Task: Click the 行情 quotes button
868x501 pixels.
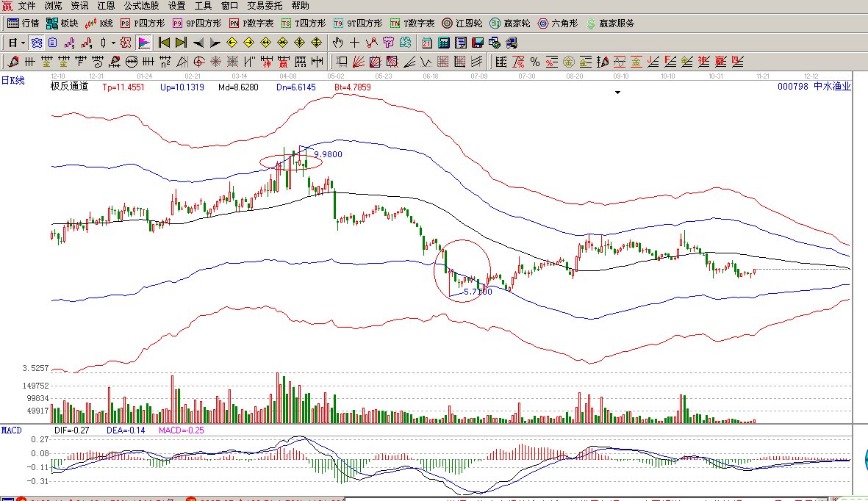Action: click(x=24, y=24)
